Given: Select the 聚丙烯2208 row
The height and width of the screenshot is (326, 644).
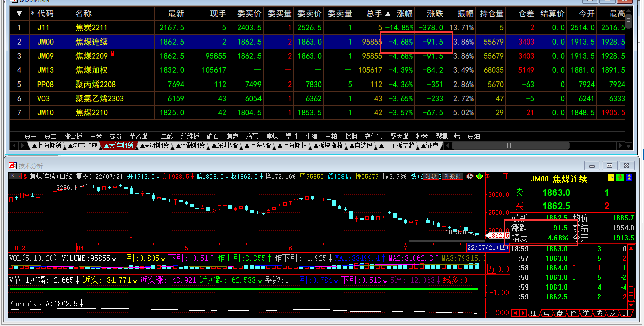Looking at the screenshot, I should coord(318,84).
